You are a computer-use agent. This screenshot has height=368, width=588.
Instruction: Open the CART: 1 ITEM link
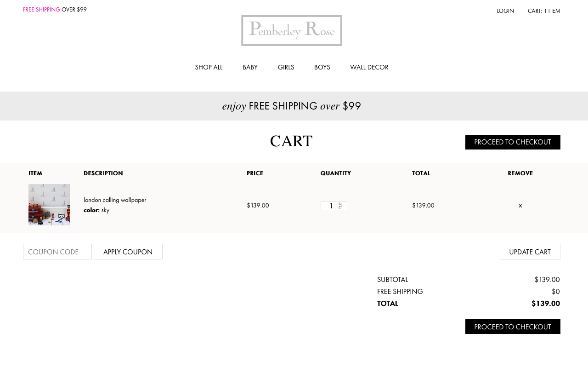click(544, 11)
